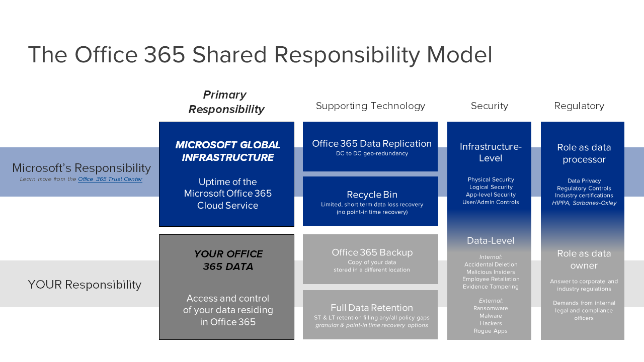Select the Role as data owner panel

584,259
